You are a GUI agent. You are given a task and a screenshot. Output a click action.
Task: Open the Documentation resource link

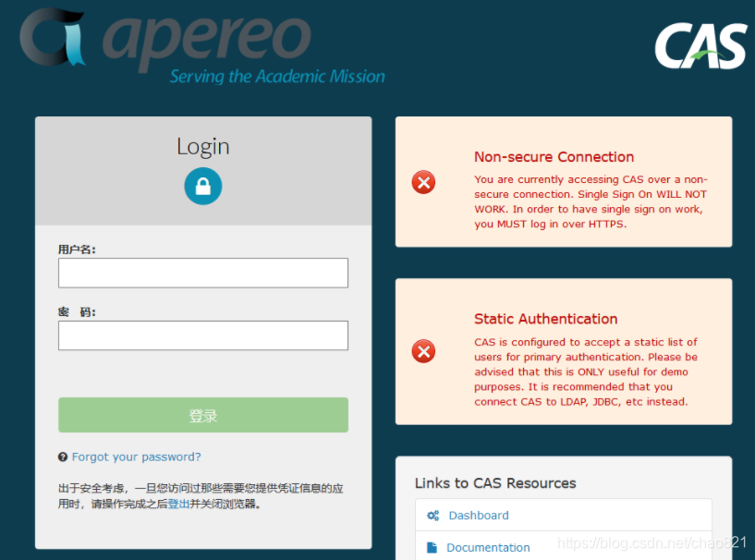[x=488, y=547]
